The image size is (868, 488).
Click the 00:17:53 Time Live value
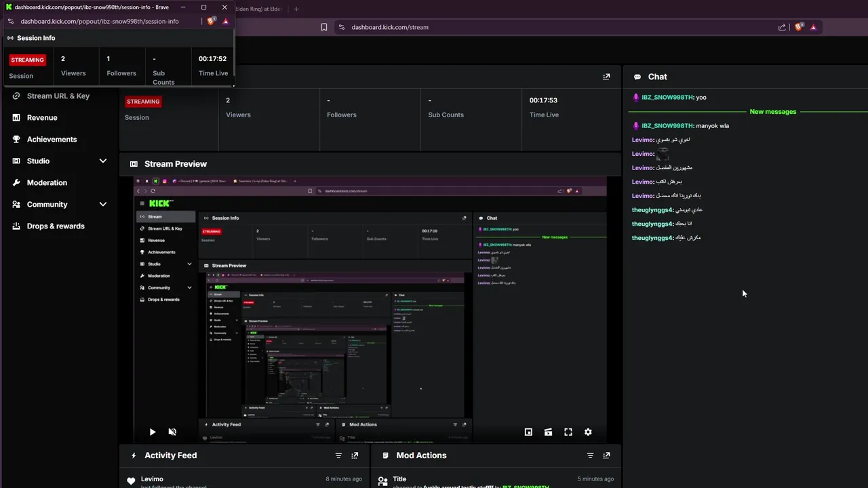pos(543,100)
